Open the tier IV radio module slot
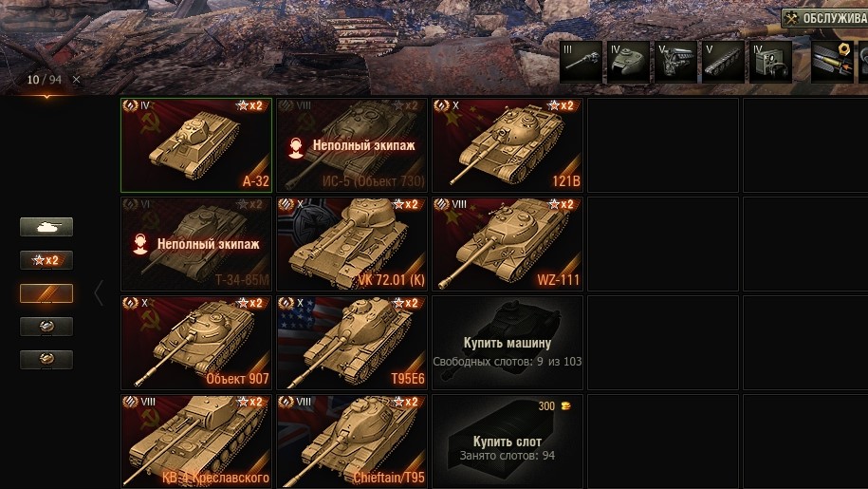The height and width of the screenshot is (489, 868). pos(771,62)
